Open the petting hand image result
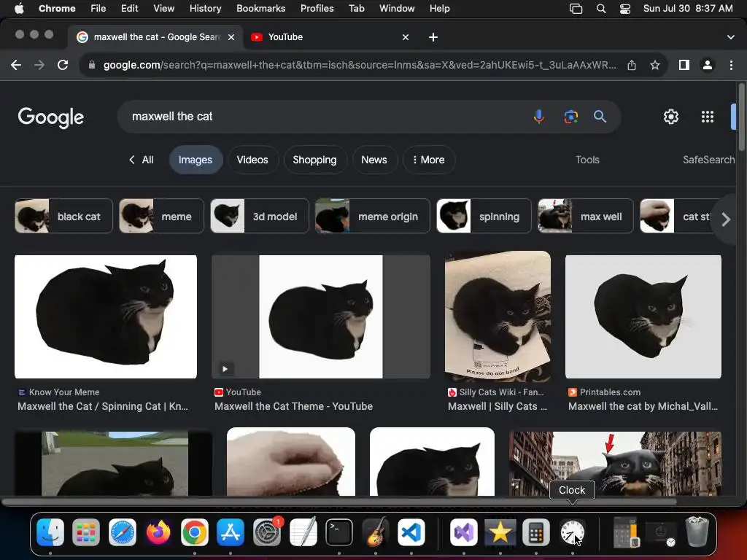 pos(291,462)
